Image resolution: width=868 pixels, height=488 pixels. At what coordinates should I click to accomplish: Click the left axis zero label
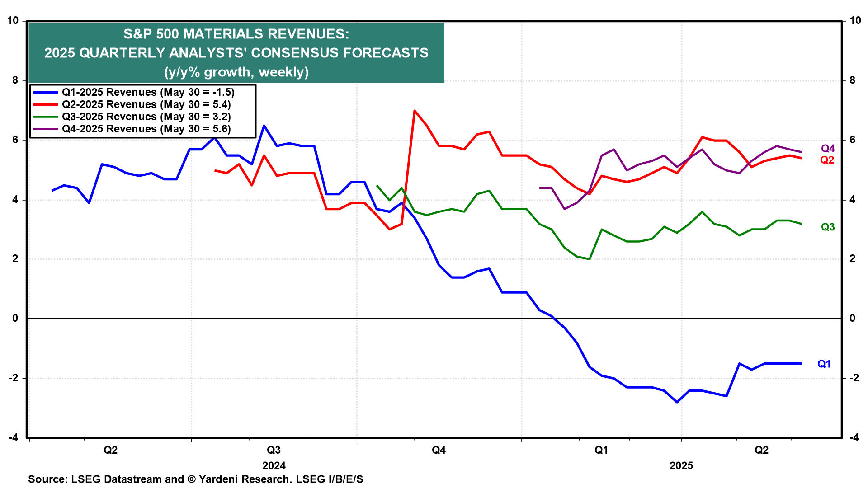click(x=16, y=319)
